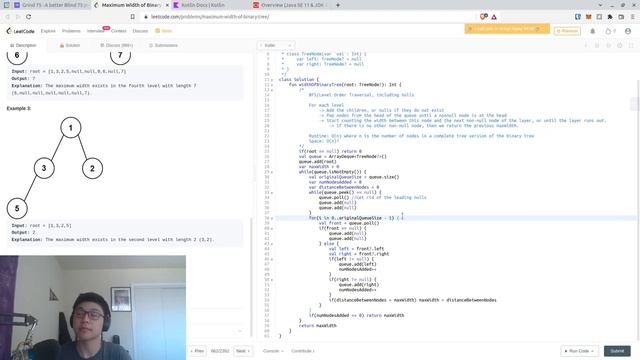This screenshot has height=360, width=640.
Task: Switch to Grind 75 browser tab
Action: [x=51, y=5]
